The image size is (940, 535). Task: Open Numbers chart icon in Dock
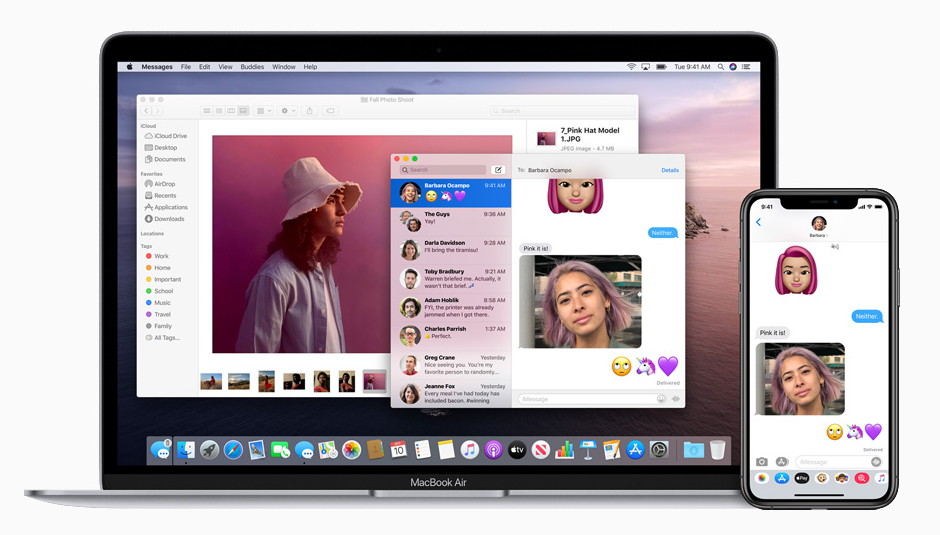coord(564,449)
